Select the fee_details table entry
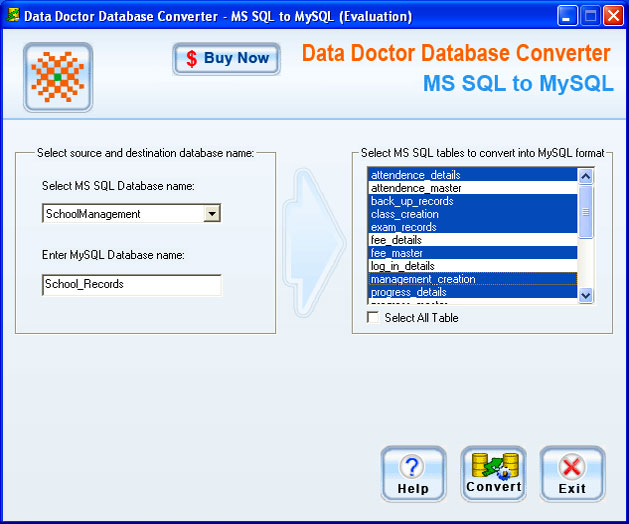The image size is (629, 524). click(x=473, y=240)
